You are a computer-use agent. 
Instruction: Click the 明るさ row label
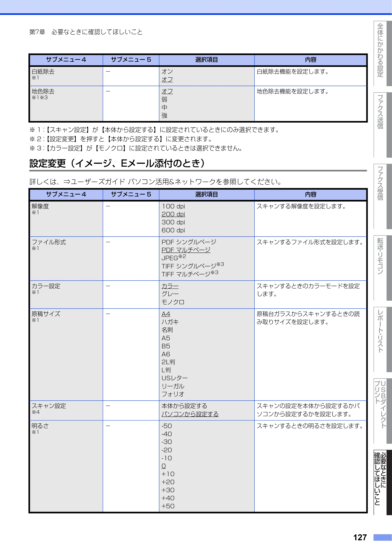40,426
